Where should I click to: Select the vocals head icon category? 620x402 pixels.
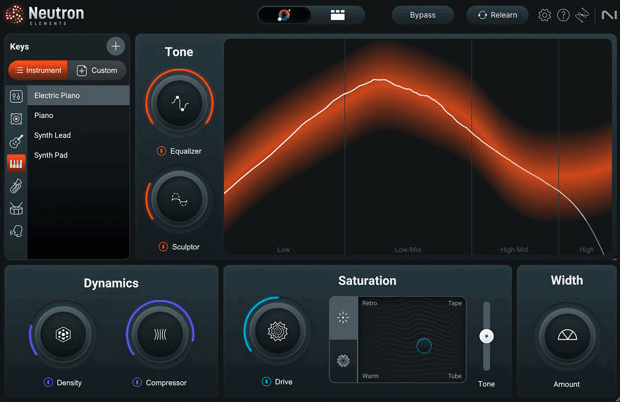tap(16, 231)
